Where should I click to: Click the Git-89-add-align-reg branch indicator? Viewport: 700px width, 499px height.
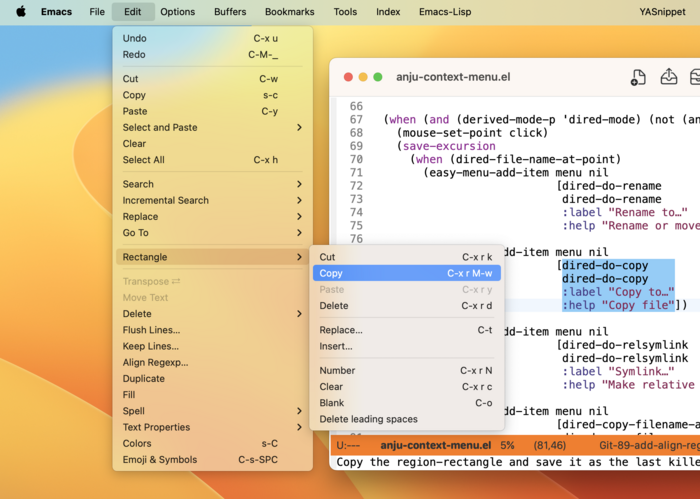649,445
